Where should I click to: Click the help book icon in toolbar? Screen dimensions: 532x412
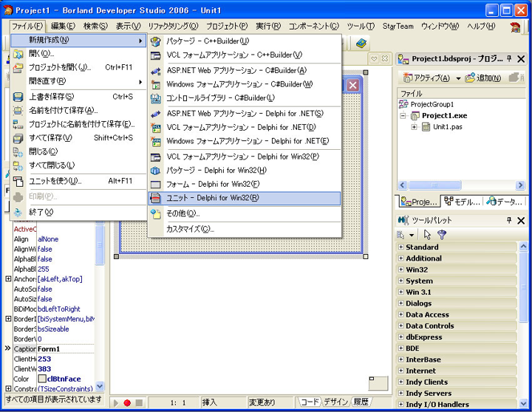coord(361,43)
